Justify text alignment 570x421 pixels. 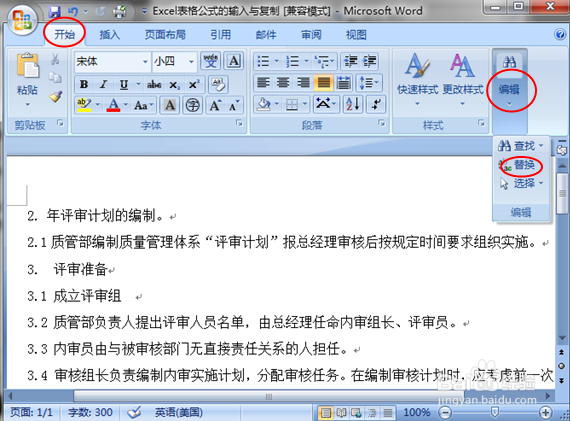coord(324,83)
